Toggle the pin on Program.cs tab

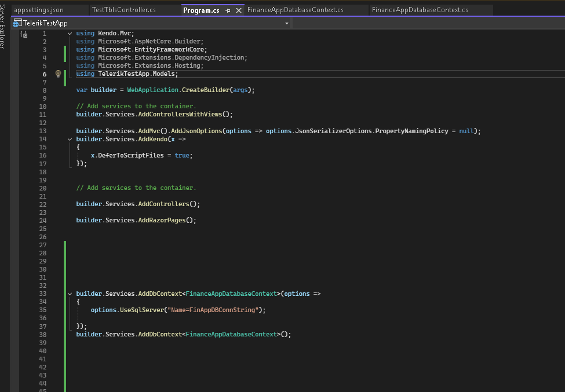coord(228,10)
